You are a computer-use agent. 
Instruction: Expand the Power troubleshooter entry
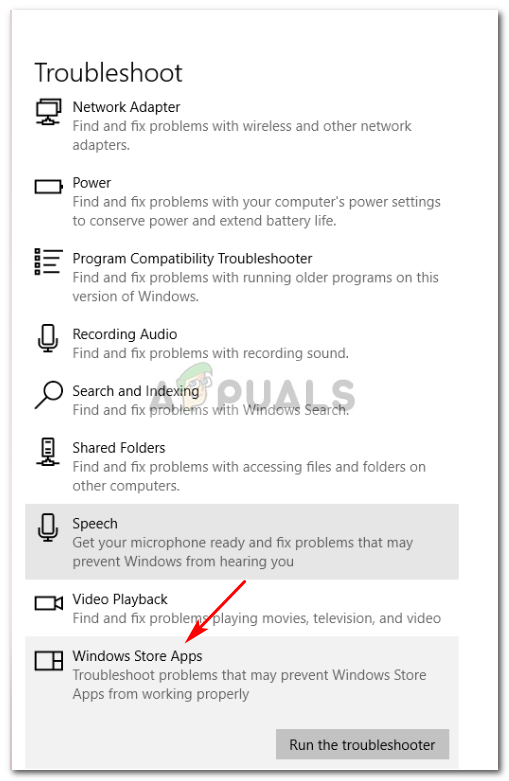(242, 201)
